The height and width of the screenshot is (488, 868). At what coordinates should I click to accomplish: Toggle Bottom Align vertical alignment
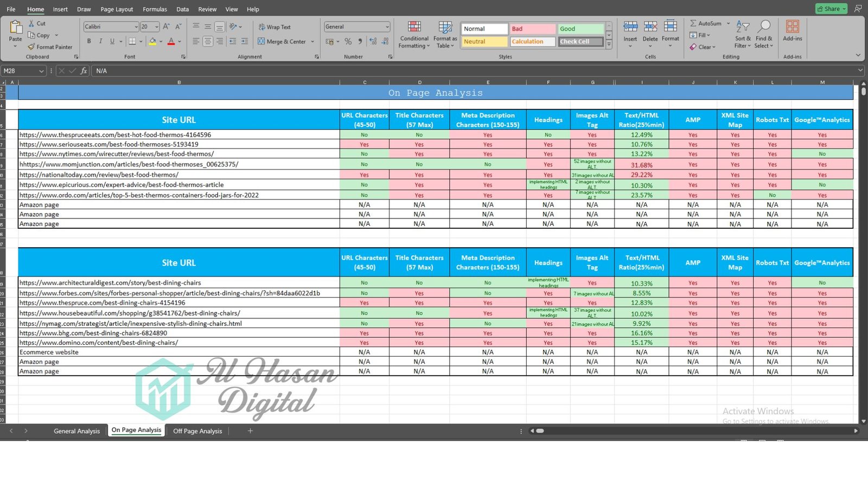point(220,27)
